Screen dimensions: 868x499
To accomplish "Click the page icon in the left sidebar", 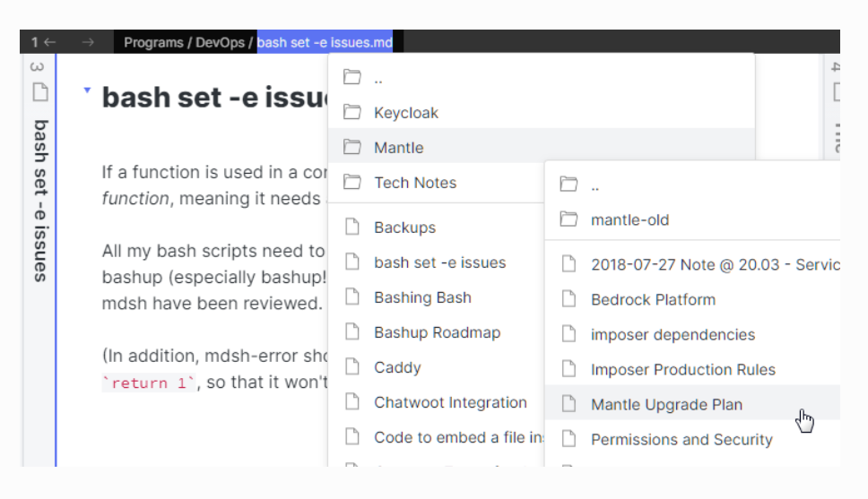I will coord(39,91).
